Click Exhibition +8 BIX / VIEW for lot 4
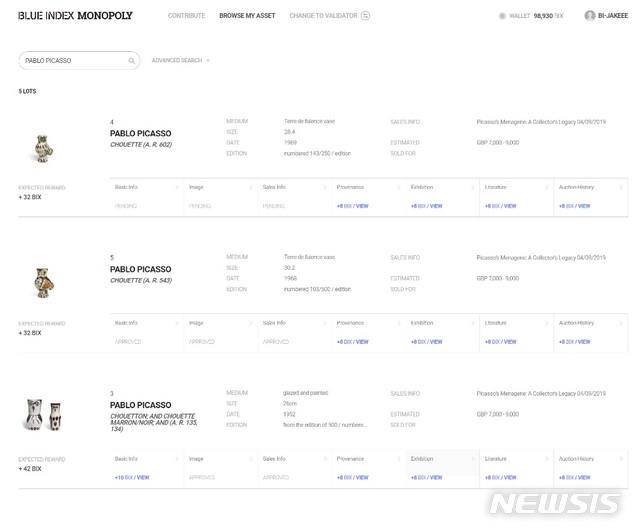Image resolution: width=640 pixels, height=532 pixels. pos(427,206)
